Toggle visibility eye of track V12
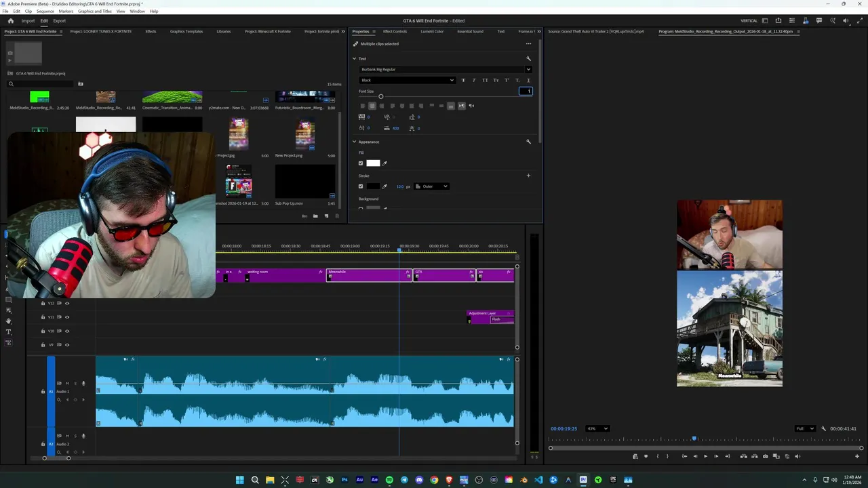The width and height of the screenshot is (868, 488). coord(67,303)
